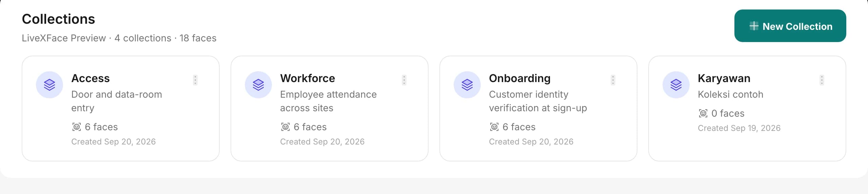Click the face icon beside Workforce's 6 faces

tap(285, 127)
